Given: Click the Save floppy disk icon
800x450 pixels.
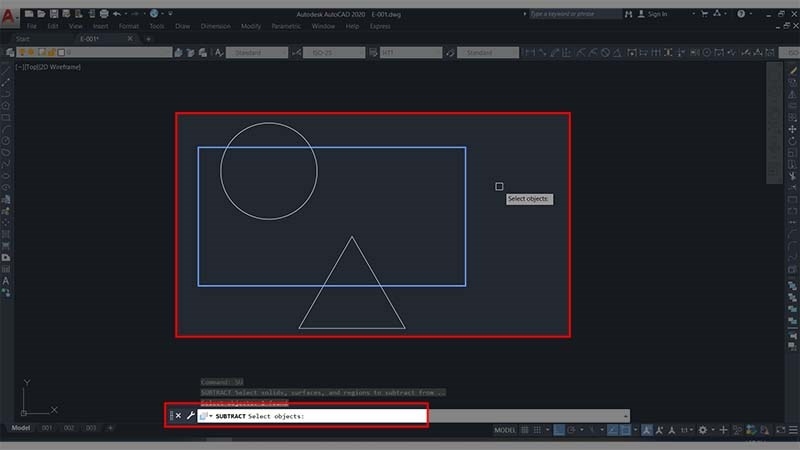Looking at the screenshot, I should 54,14.
